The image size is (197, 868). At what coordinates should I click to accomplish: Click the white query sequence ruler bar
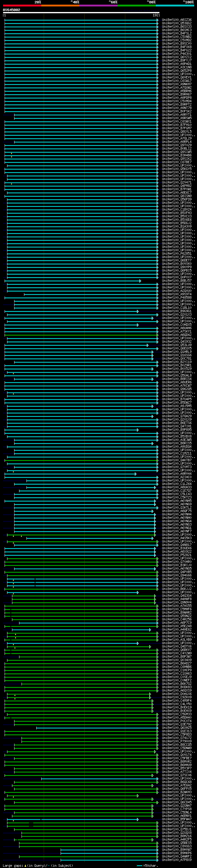click(x=81, y=12)
